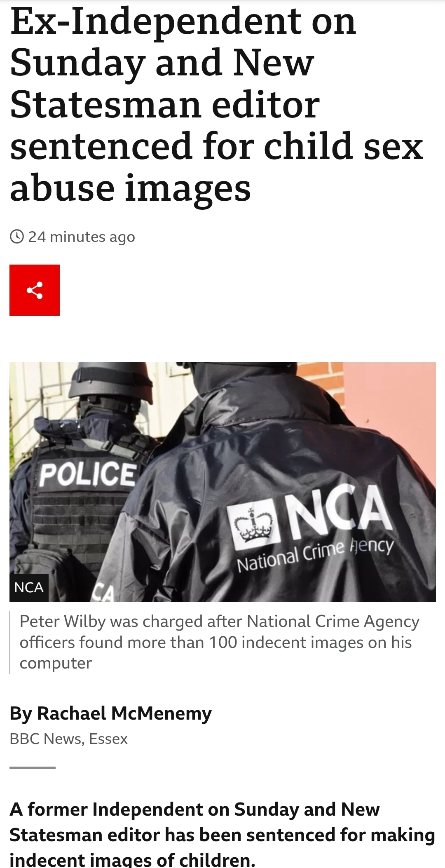Tap the red share button
The image size is (445, 868).
click(35, 290)
